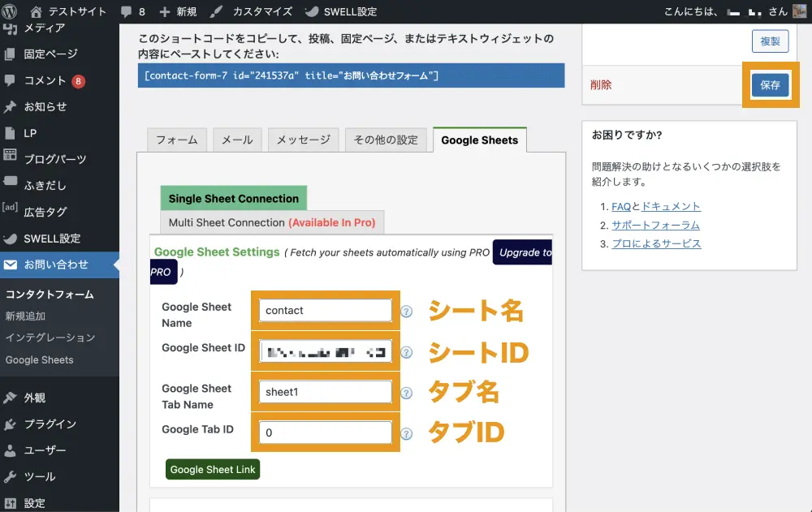Image resolution: width=812 pixels, height=512 pixels.
Task: Click help icon beside Google Sheet ID
Action: point(407,352)
